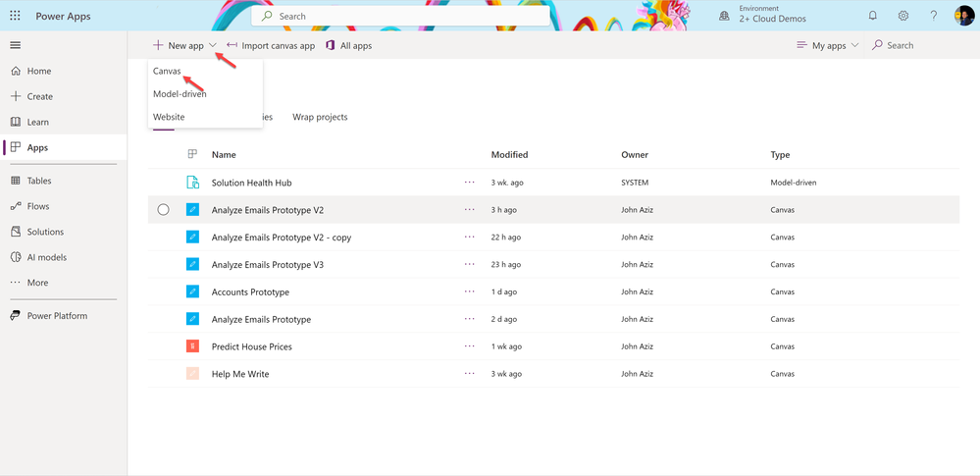Sort by the Name column header
980x476 pixels.
point(224,154)
